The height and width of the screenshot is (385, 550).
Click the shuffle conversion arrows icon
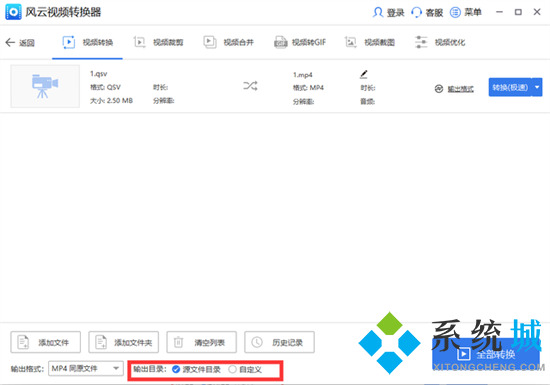pyautogui.click(x=250, y=86)
